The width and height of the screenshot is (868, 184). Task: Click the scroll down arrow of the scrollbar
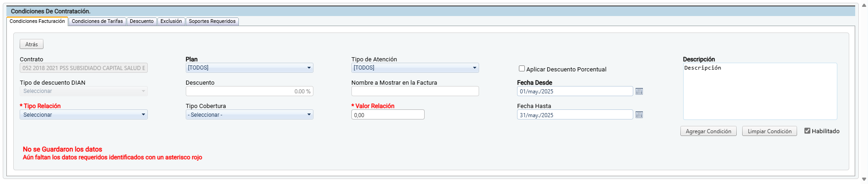pos(864,179)
